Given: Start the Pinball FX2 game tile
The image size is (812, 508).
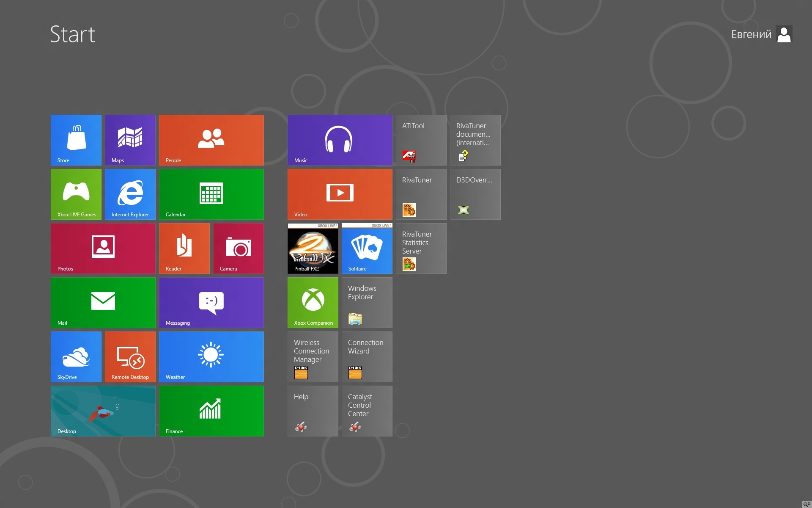Looking at the screenshot, I should pyautogui.click(x=313, y=248).
